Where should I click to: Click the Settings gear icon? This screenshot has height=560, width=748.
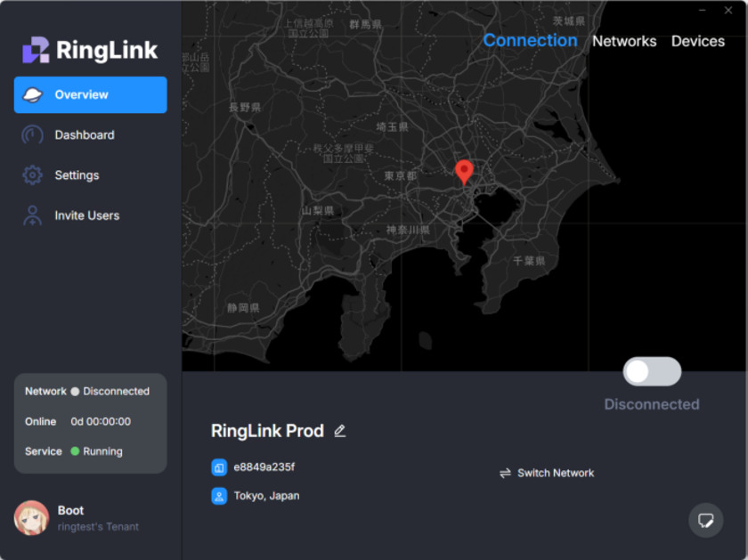click(32, 175)
